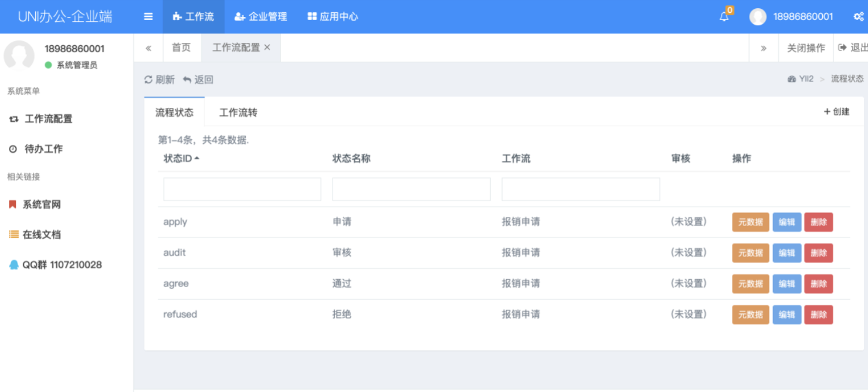Click the settings gears icon in header
The image size is (868, 392).
tap(858, 16)
